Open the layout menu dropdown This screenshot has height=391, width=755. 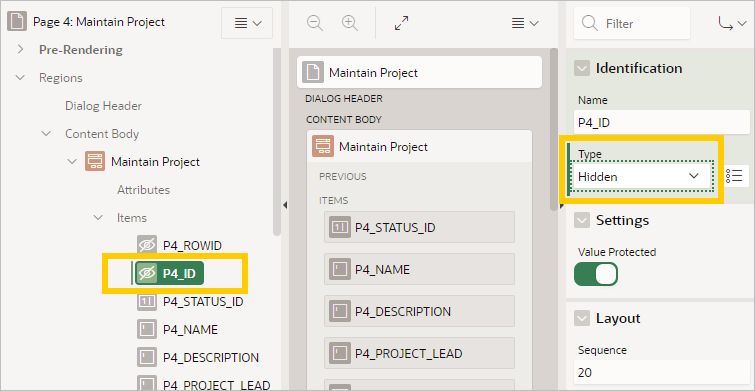pyautogui.click(x=525, y=23)
